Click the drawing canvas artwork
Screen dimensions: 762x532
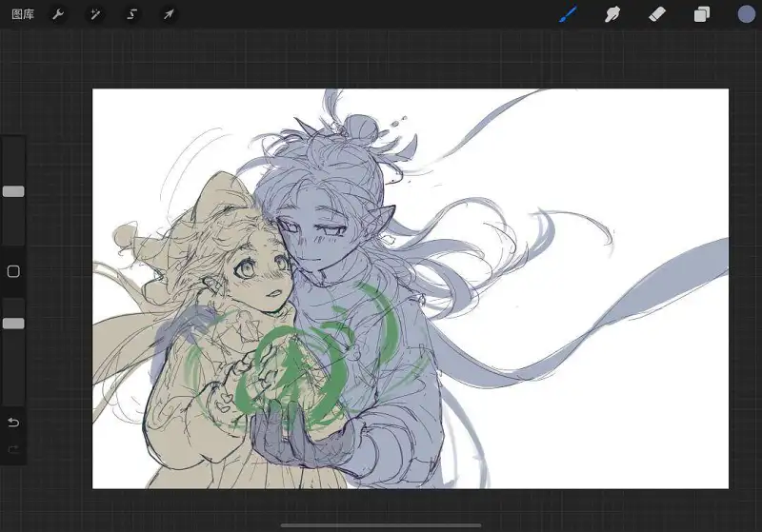[411, 288]
